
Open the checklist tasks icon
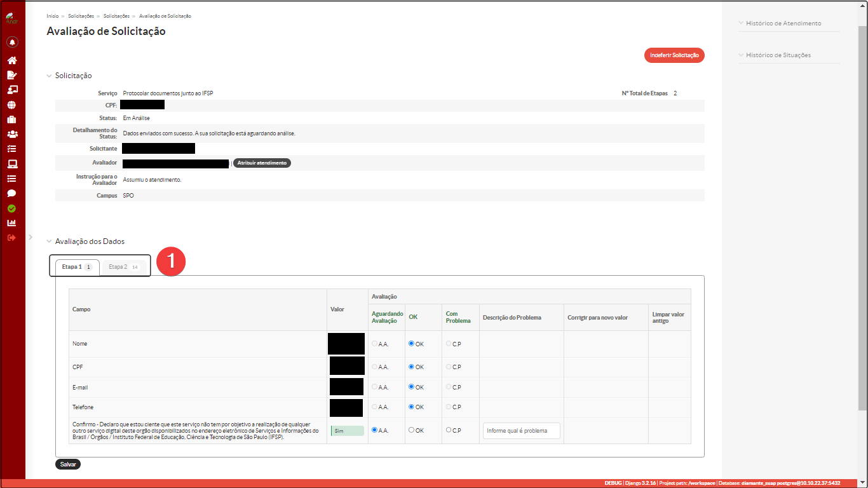click(x=12, y=149)
